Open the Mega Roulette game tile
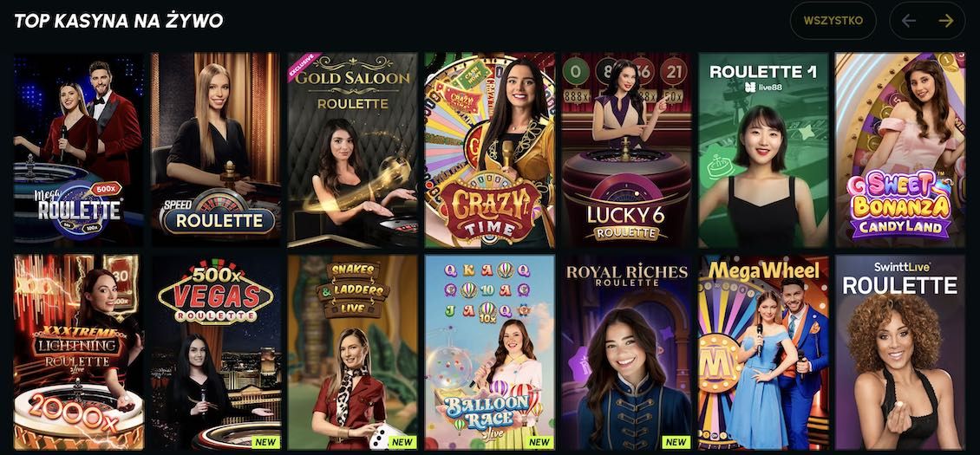The width and height of the screenshot is (980, 455). pos(79,150)
